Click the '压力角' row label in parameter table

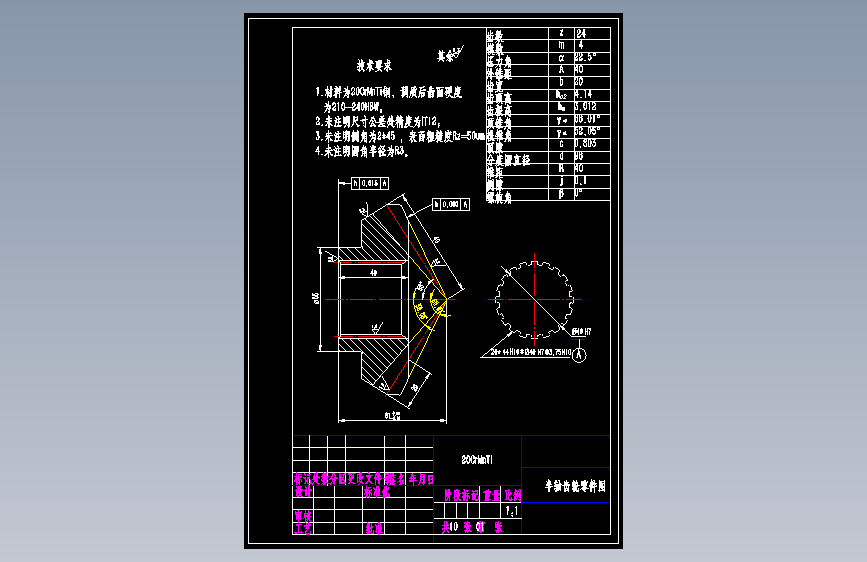(499, 61)
